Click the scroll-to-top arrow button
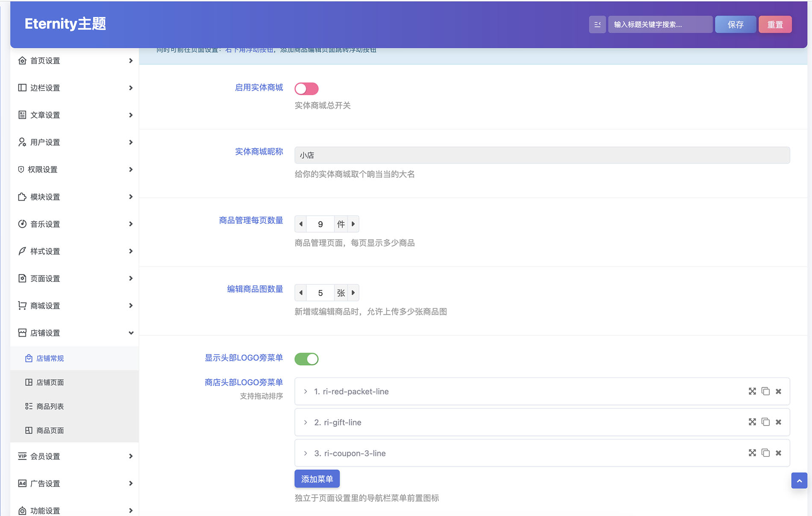The height and width of the screenshot is (516, 812). point(799,481)
